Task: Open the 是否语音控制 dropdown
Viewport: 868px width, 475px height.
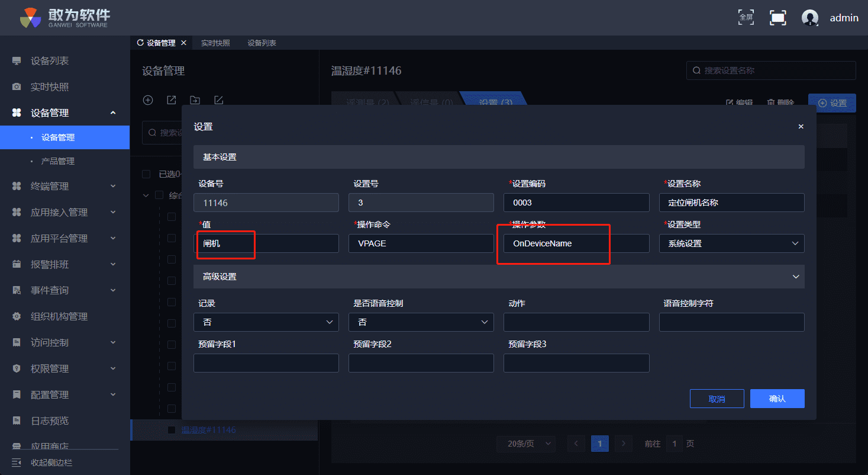Action: tap(421, 322)
